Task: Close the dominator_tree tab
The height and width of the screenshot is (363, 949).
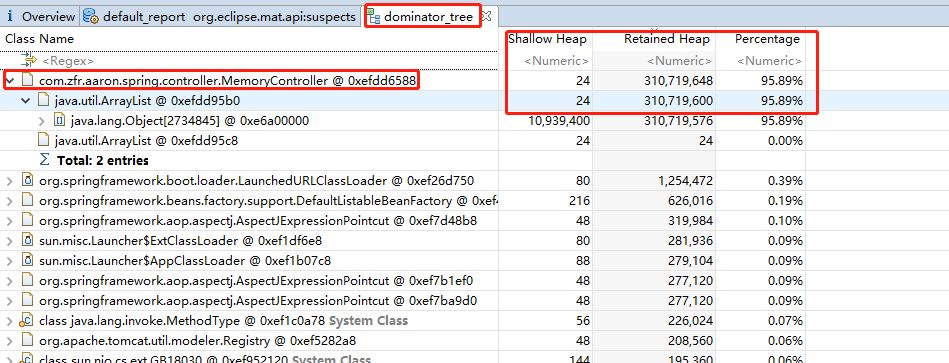Action: click(487, 15)
